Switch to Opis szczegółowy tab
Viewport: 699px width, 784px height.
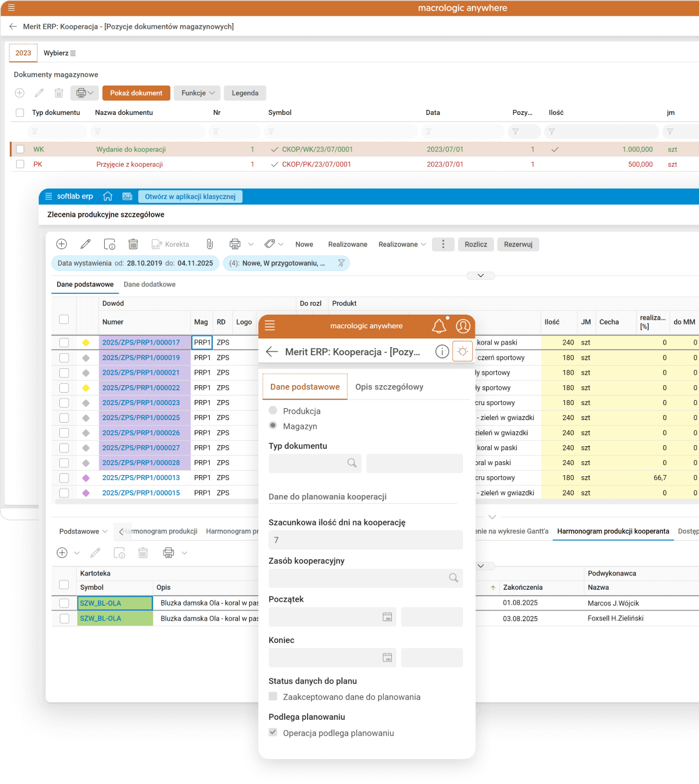[x=389, y=387]
